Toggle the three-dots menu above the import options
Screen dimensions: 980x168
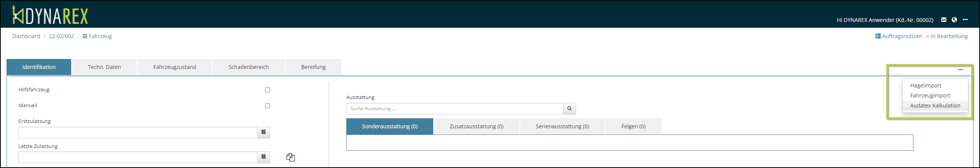coord(960,70)
